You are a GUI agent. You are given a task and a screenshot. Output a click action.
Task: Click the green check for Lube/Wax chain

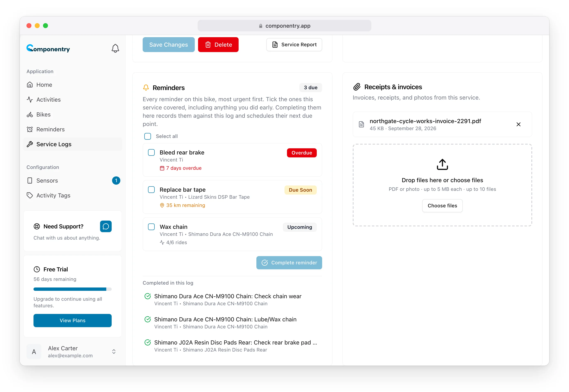(148, 319)
